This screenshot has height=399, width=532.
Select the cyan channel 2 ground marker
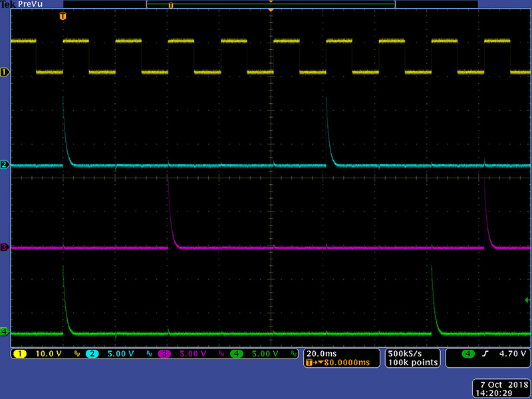click(5, 165)
